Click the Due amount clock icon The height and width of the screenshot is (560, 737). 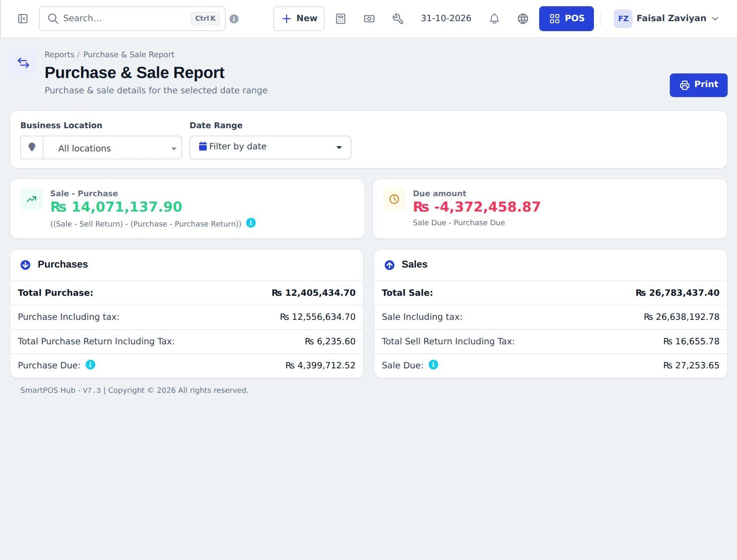394,199
